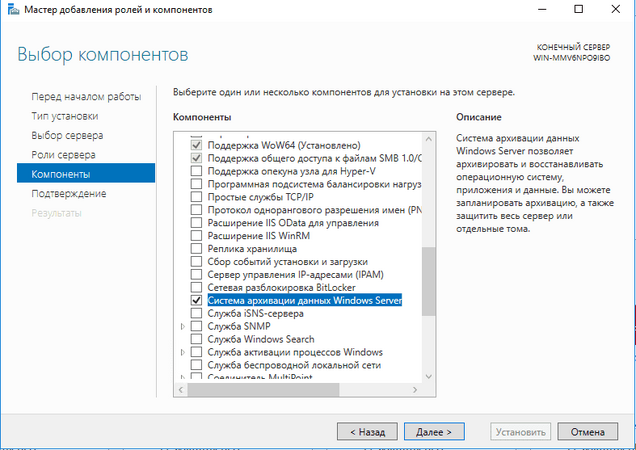Check Сбор событий установки и загрузки
Image resolution: width=636 pixels, height=450 pixels.
click(x=196, y=262)
